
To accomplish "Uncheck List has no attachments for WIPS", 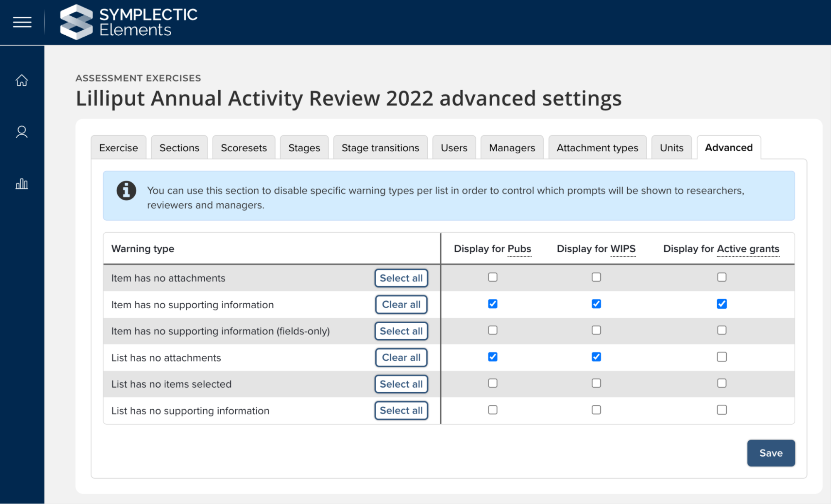I will 596,357.
